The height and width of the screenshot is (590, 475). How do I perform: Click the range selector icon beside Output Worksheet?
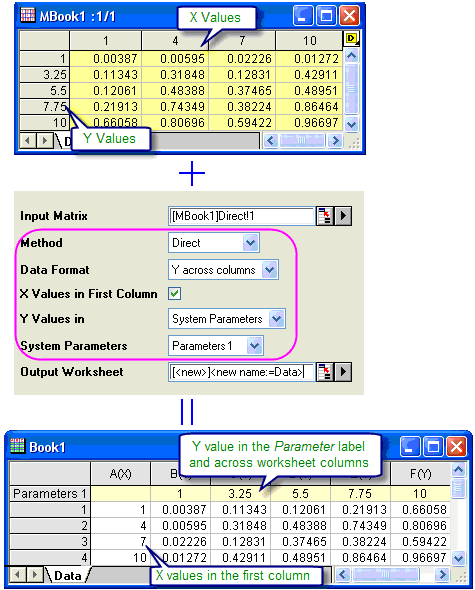click(x=324, y=372)
